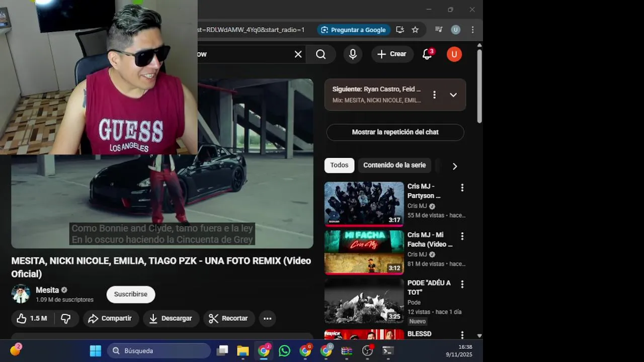The height and width of the screenshot is (362, 644).
Task: Open the Mesita channel name
Action: click(x=47, y=290)
